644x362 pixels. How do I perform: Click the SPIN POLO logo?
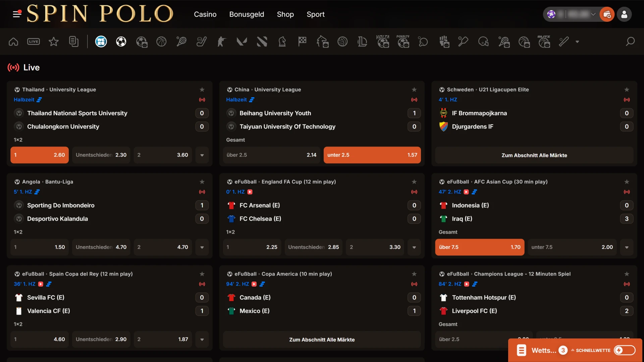click(x=100, y=14)
